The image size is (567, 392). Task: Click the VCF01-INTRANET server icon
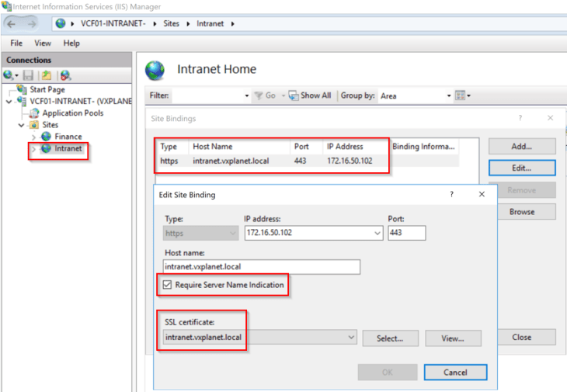[x=22, y=101]
